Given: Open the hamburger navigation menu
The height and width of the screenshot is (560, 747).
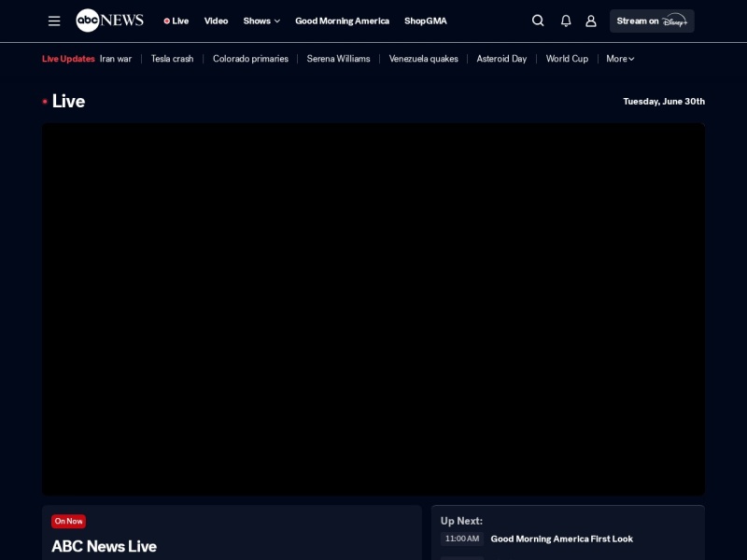Looking at the screenshot, I should [54, 21].
